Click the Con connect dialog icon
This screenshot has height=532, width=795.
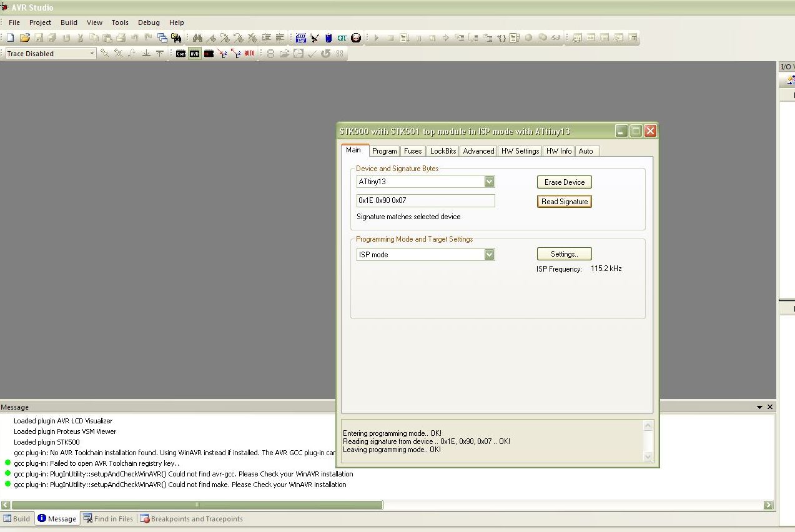(x=180, y=54)
